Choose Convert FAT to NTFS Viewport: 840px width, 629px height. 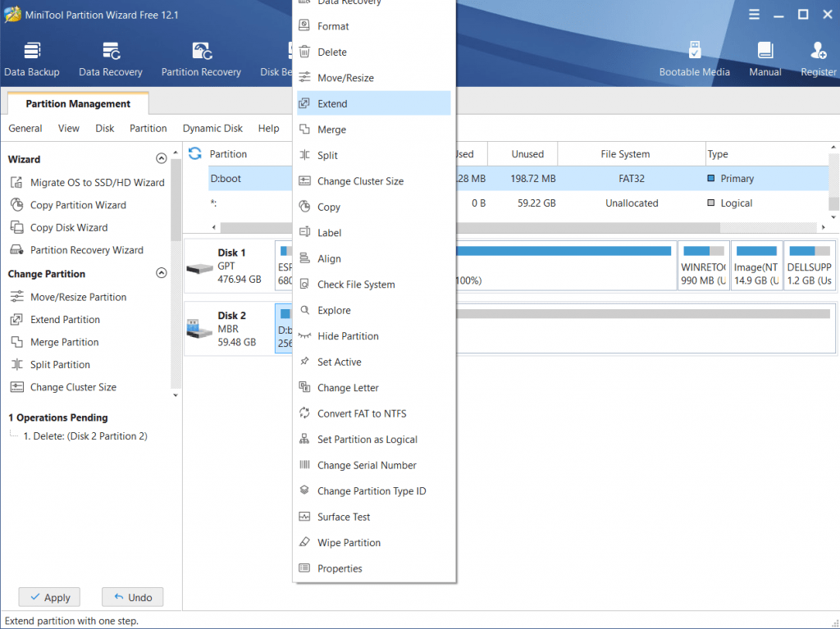tap(374, 413)
